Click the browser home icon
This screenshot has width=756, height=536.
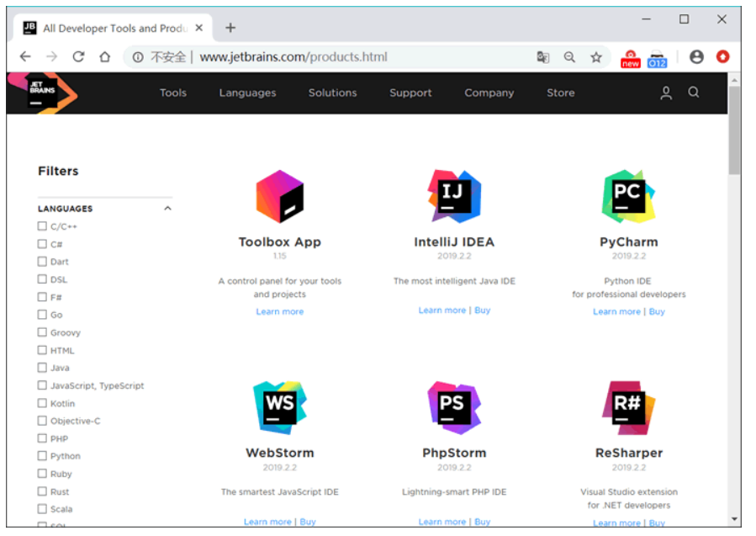104,57
